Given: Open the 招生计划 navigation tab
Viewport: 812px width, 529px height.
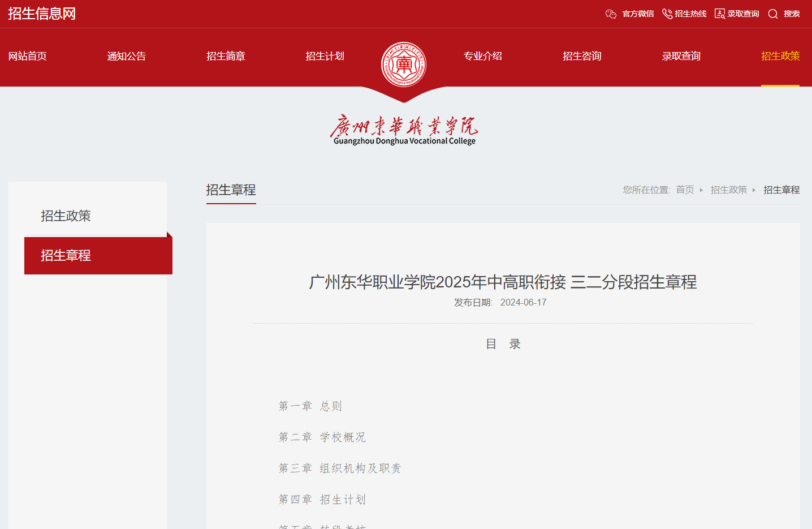Looking at the screenshot, I should 325,56.
